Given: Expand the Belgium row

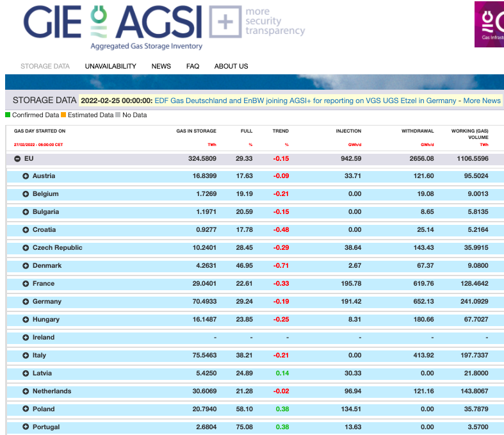Looking at the screenshot, I should click(26, 194).
